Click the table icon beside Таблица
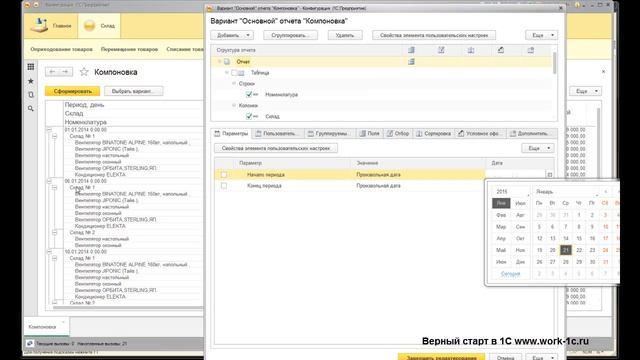This screenshot has width=640, height=360. [x=241, y=73]
